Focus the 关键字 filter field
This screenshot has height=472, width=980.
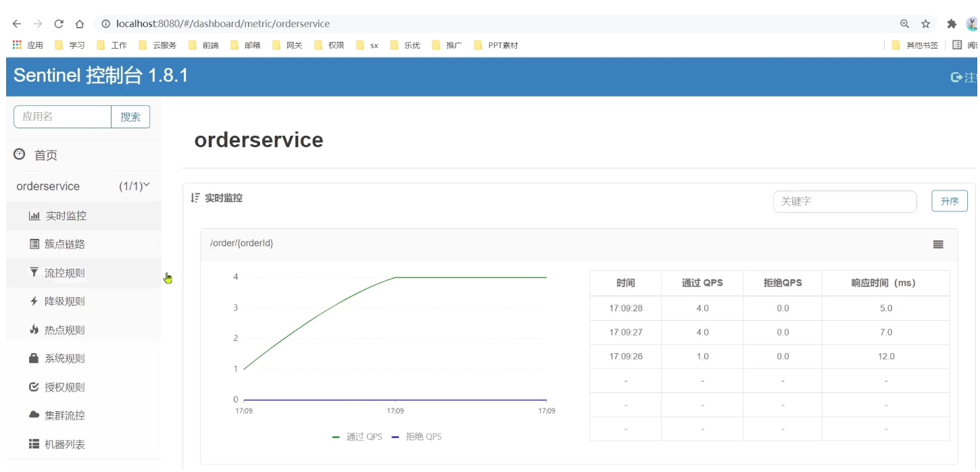pos(845,201)
